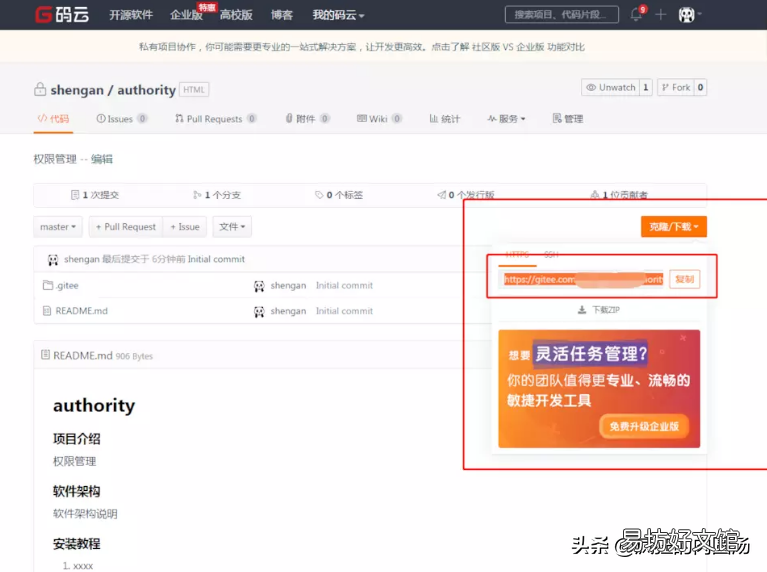Open the notification bell icon
The image size is (767, 572).
tap(636, 14)
